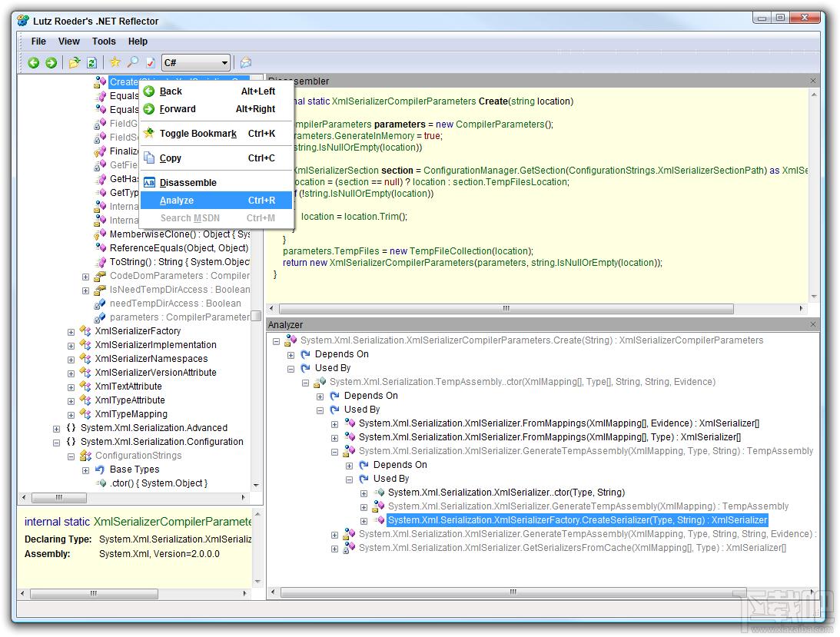Choose Toggle Bookmark in context menu
Viewport: 840px width, 637px height.
216,134
